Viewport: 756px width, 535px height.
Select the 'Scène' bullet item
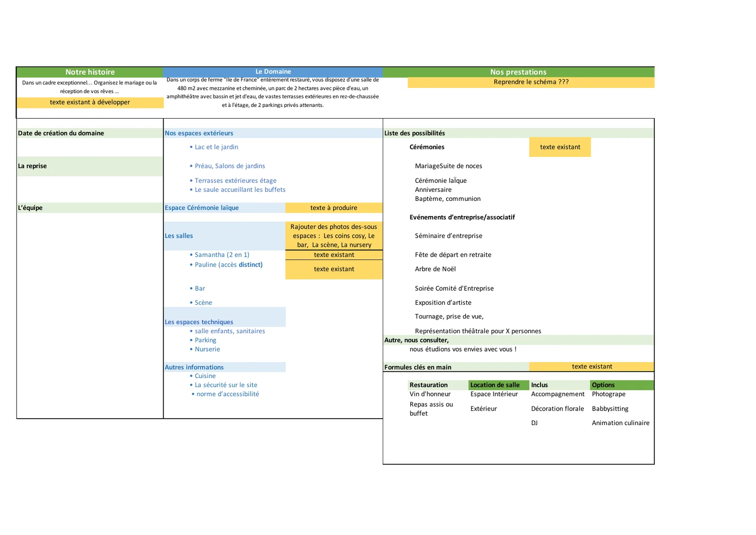point(201,302)
